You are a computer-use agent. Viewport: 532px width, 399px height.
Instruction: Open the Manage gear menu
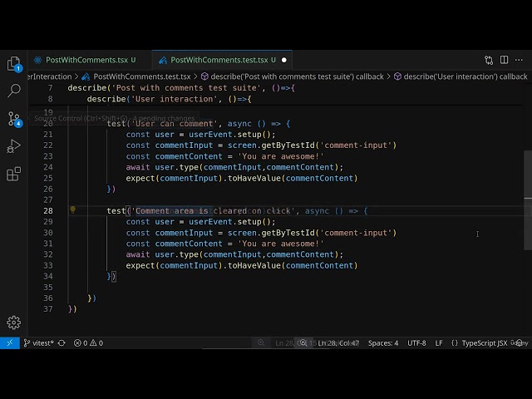pos(13,323)
